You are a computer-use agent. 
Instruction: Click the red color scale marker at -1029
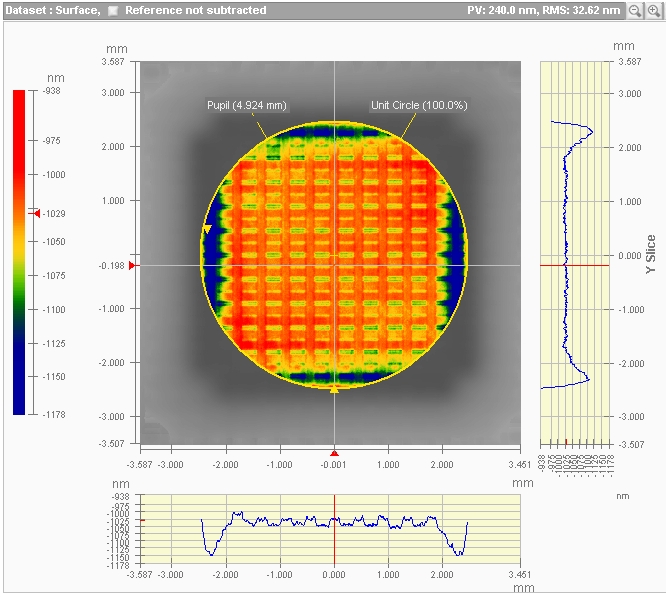pos(37,213)
